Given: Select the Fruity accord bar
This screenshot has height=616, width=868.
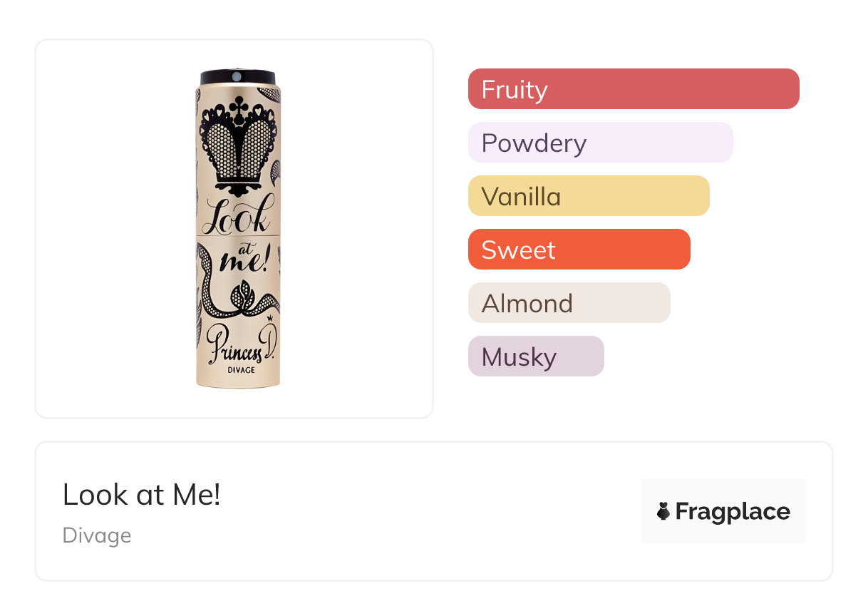Looking at the screenshot, I should pos(634,89).
